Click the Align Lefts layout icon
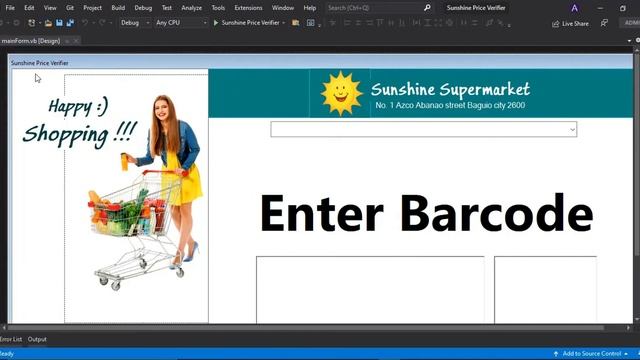Screen dimensions: 640x360 [x=347, y=23]
